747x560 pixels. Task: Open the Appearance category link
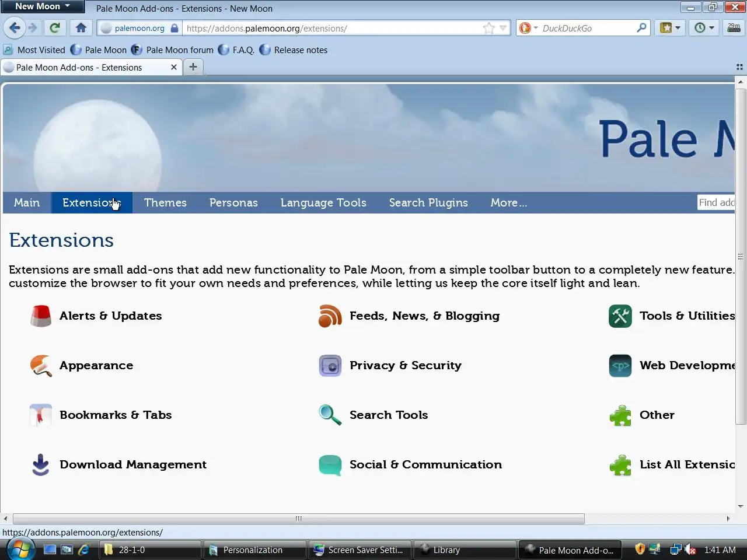(x=96, y=366)
